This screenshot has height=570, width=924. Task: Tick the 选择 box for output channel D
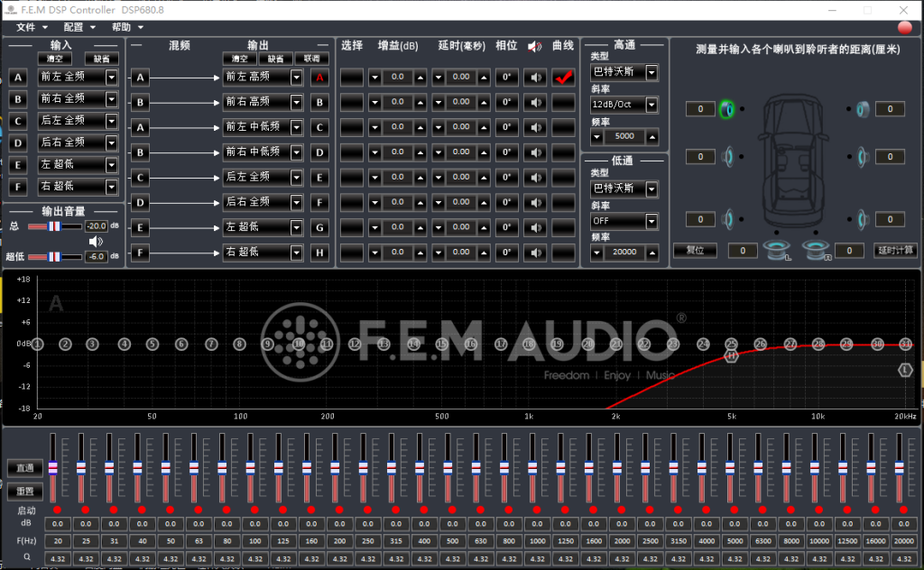pos(352,152)
